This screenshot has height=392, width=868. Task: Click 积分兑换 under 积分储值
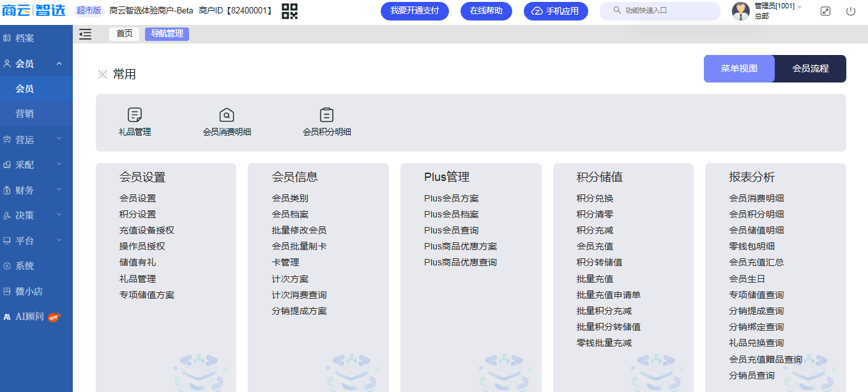pos(595,198)
